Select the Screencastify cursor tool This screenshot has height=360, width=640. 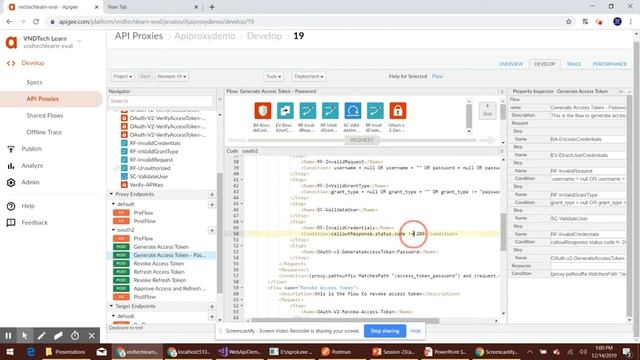click(x=25, y=336)
